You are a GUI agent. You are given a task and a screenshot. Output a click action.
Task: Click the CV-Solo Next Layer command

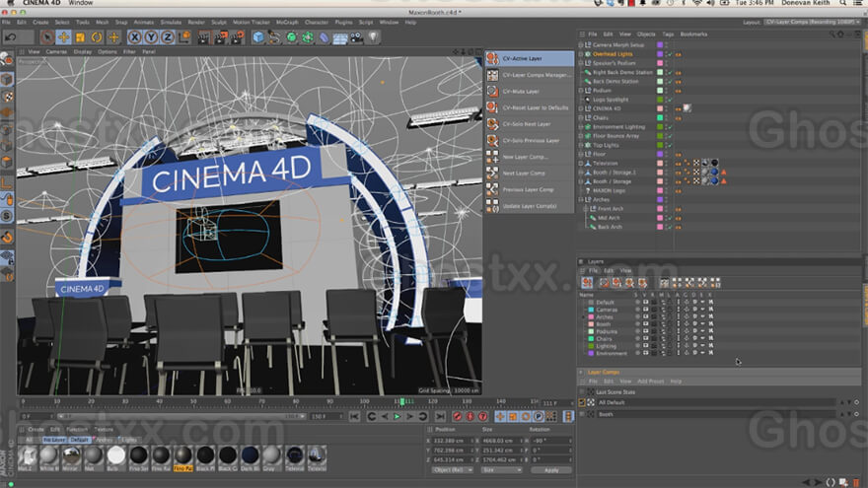pos(530,124)
